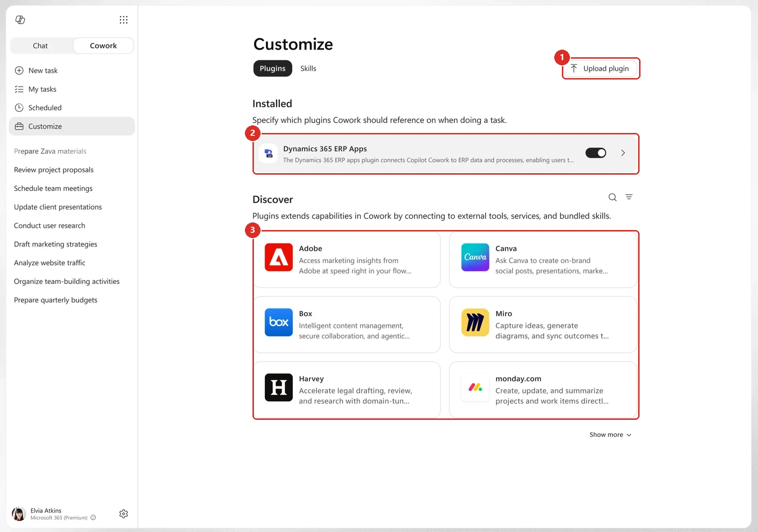The height and width of the screenshot is (532, 758).
Task: Click the Adobe plugin description text
Action: coord(355,266)
